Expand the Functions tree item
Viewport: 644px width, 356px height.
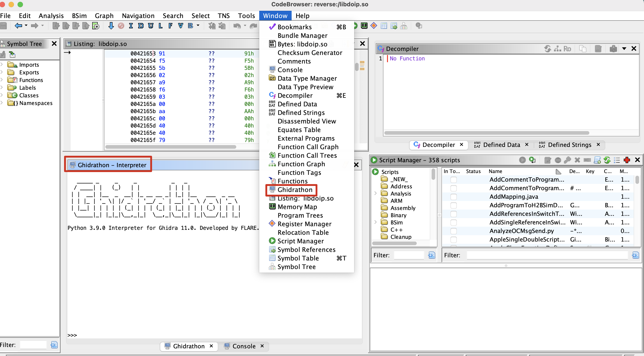(4, 80)
